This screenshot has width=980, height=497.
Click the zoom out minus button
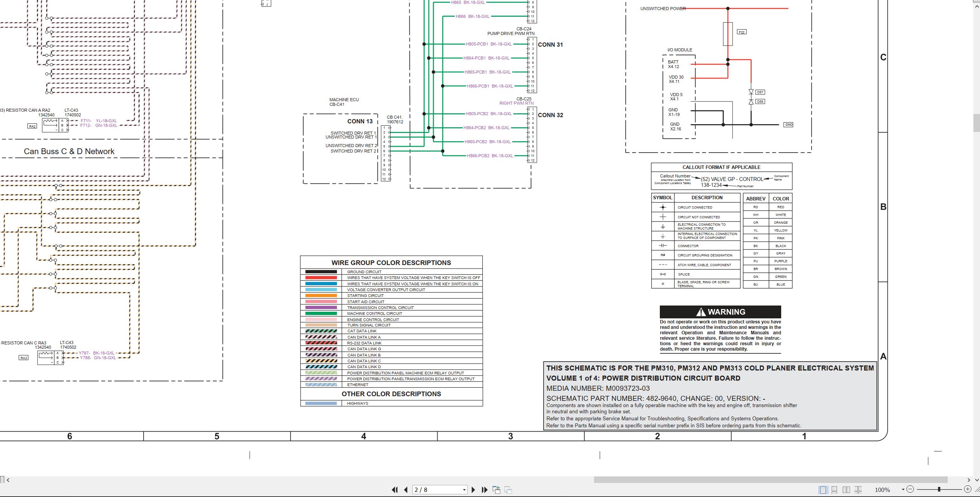pyautogui.click(x=910, y=489)
